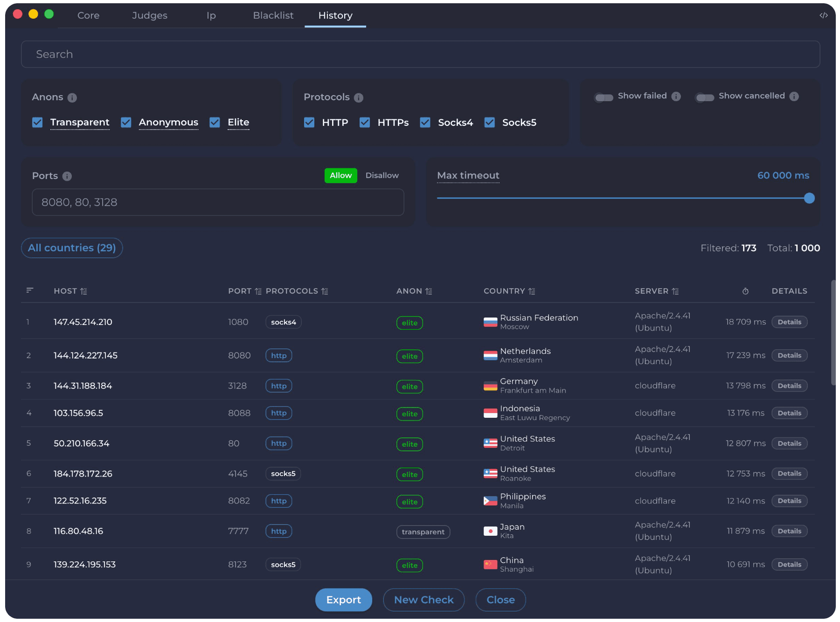Sort table by PROTOCOLS column icon

(325, 291)
